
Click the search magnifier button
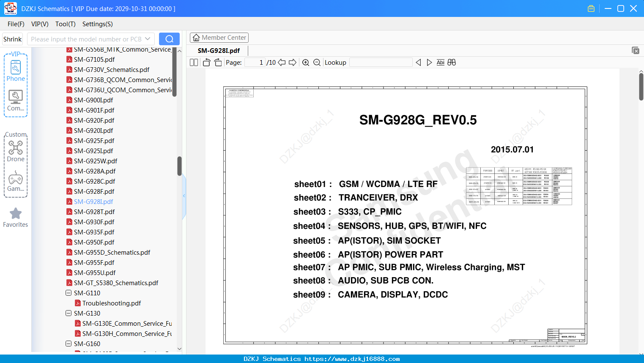point(169,39)
